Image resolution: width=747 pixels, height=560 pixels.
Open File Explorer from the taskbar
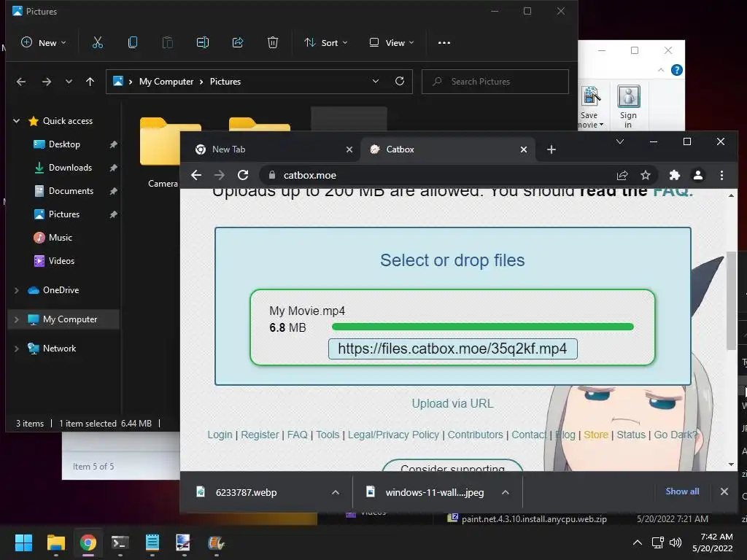pos(55,542)
